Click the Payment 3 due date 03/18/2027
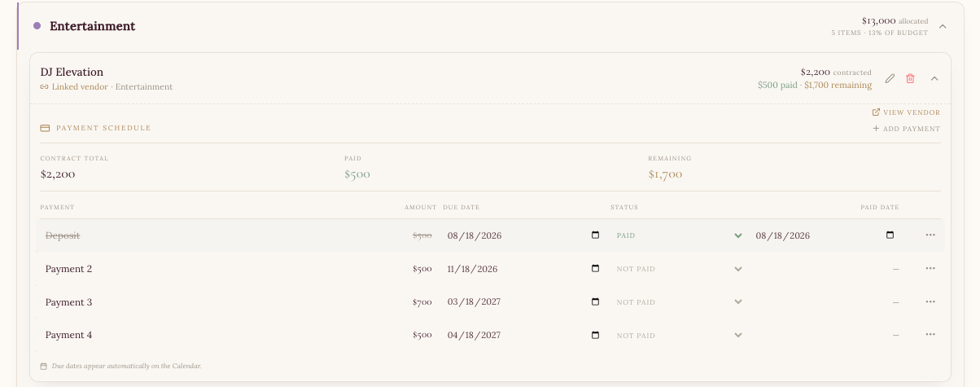This screenshot has width=980, height=387. pos(524,301)
